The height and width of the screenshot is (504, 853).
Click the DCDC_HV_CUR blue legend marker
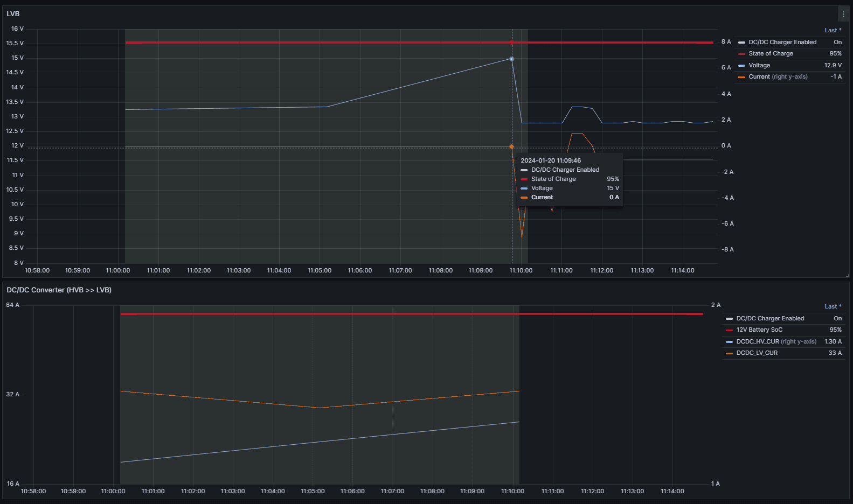tap(729, 342)
